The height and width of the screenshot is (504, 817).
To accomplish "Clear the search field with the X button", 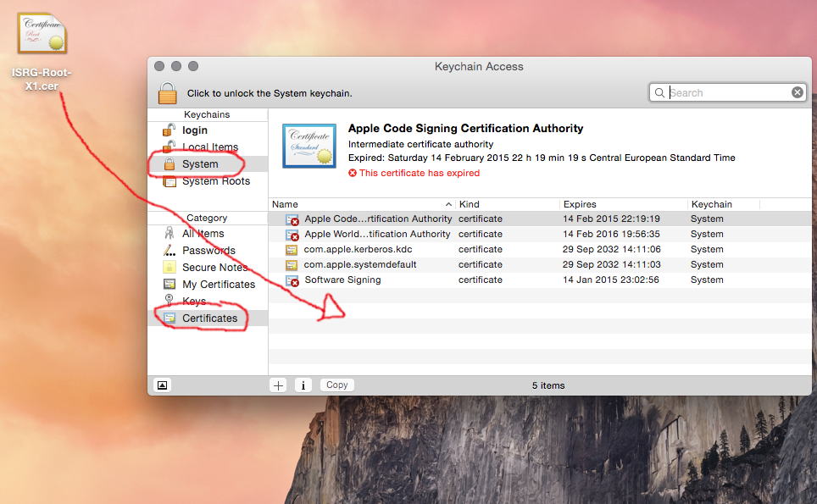I will coord(798,92).
